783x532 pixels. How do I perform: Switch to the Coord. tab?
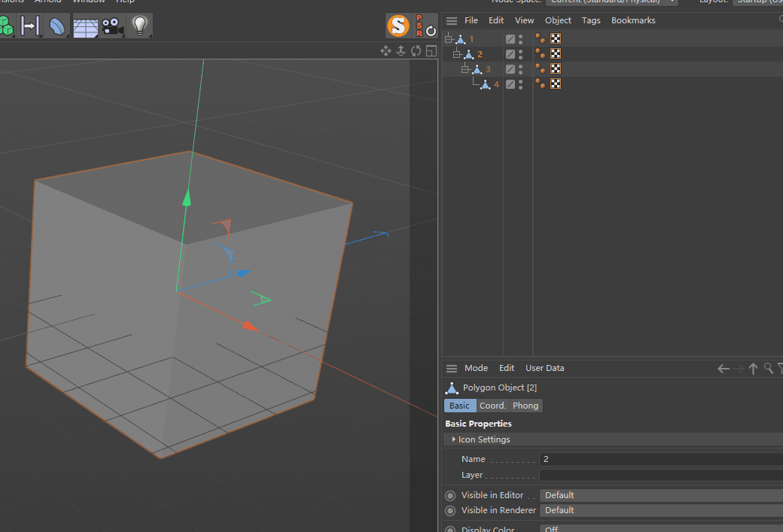492,406
